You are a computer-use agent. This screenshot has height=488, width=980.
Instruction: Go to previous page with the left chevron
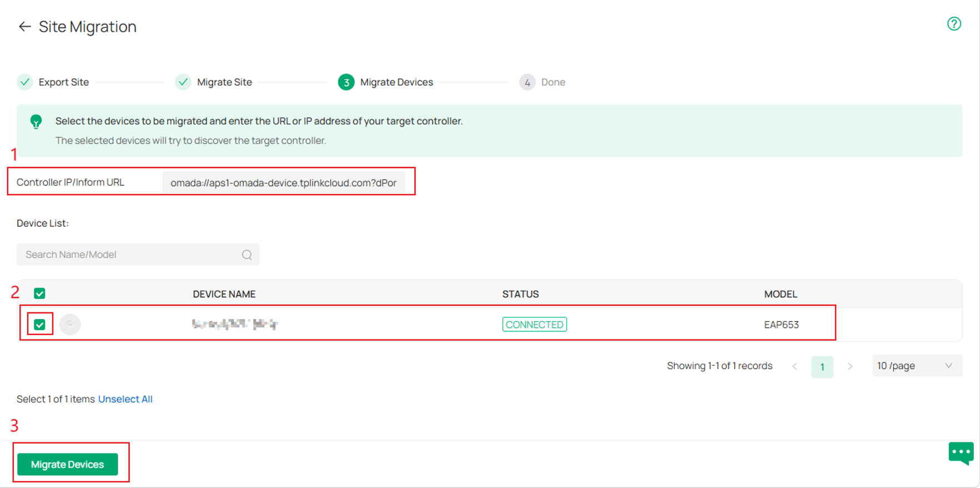point(795,366)
